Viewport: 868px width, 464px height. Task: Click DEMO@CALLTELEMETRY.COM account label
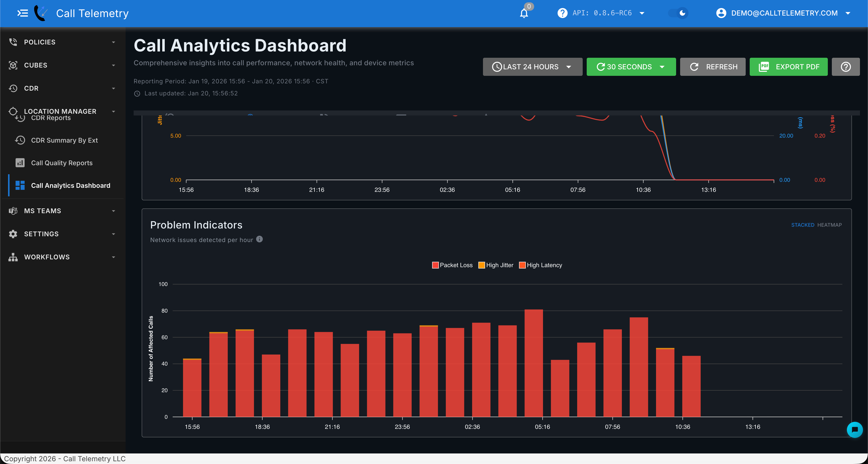coord(784,13)
